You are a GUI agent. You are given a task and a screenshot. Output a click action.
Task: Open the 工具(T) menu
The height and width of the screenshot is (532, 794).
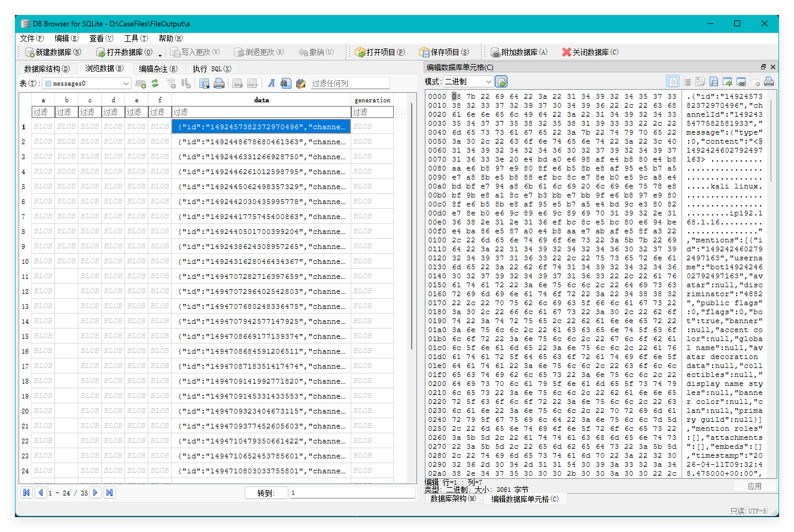click(x=136, y=38)
